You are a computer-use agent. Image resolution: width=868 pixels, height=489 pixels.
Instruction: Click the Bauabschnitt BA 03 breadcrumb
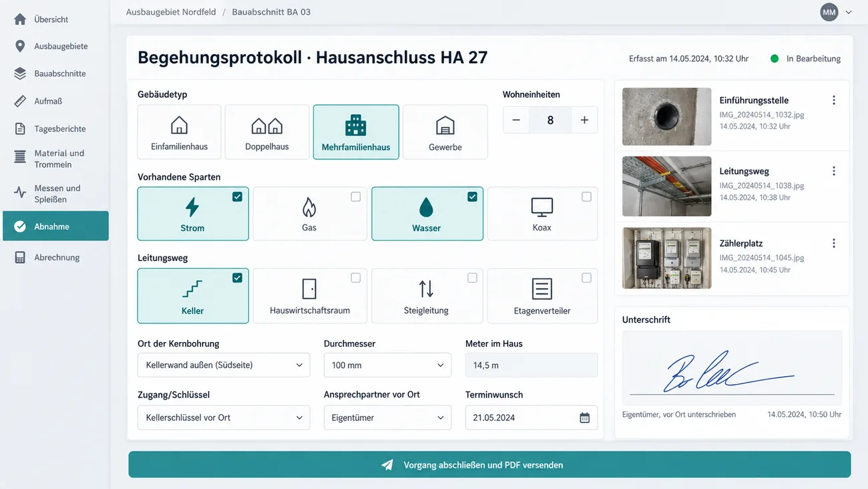click(271, 12)
